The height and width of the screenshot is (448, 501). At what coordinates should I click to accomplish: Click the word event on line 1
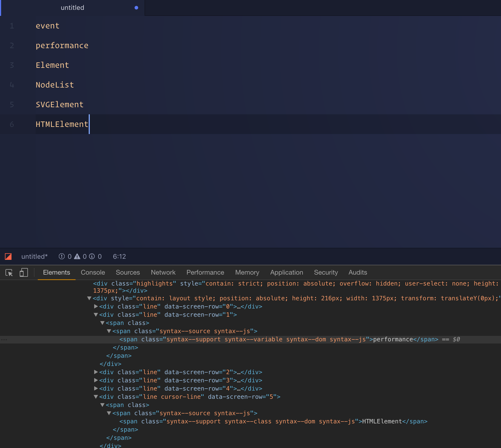48,26
